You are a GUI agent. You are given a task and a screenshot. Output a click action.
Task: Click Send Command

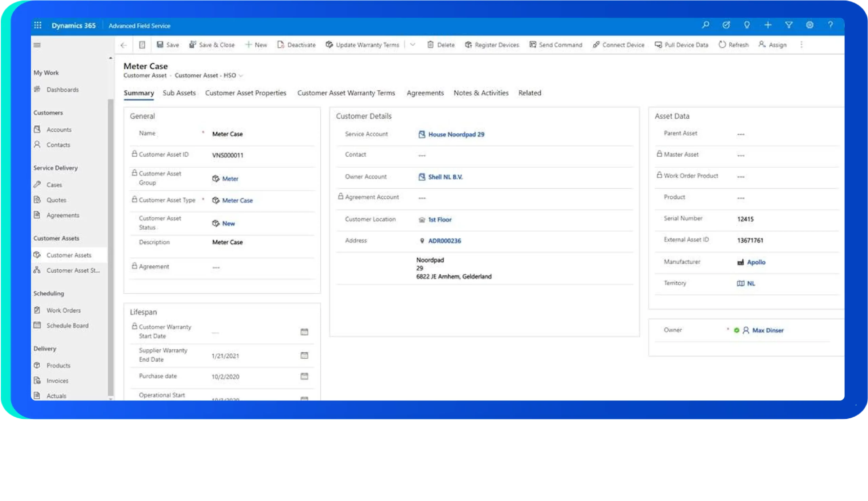pos(556,45)
